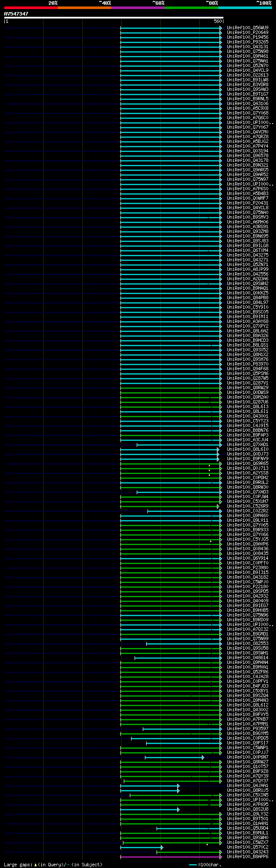
Task: Select the UniRef100_C4JA28 label
Action: [248, 676]
